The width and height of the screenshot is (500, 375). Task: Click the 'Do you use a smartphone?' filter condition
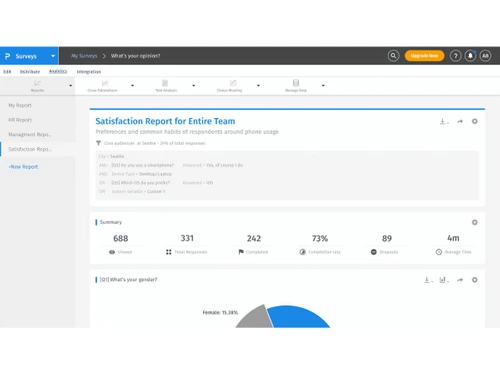[x=143, y=165]
